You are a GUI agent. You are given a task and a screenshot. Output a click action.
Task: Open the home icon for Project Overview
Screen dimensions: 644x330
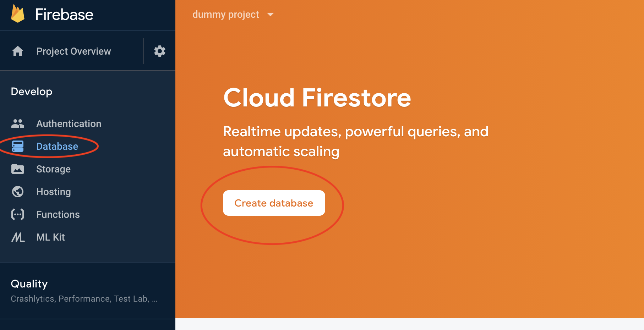point(18,51)
